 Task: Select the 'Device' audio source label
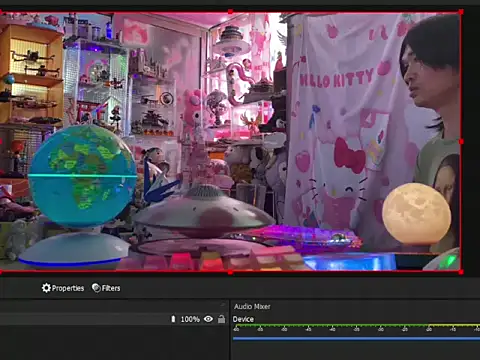[243, 319]
